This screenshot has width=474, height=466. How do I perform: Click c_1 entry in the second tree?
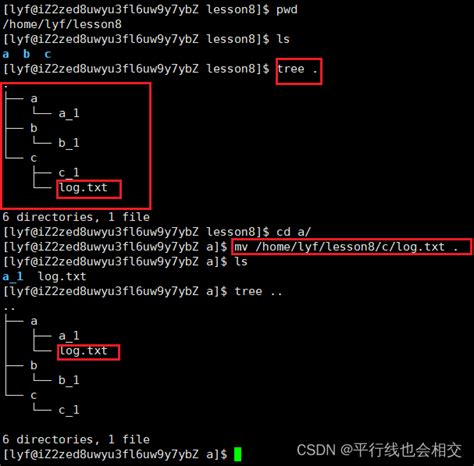[x=69, y=410]
